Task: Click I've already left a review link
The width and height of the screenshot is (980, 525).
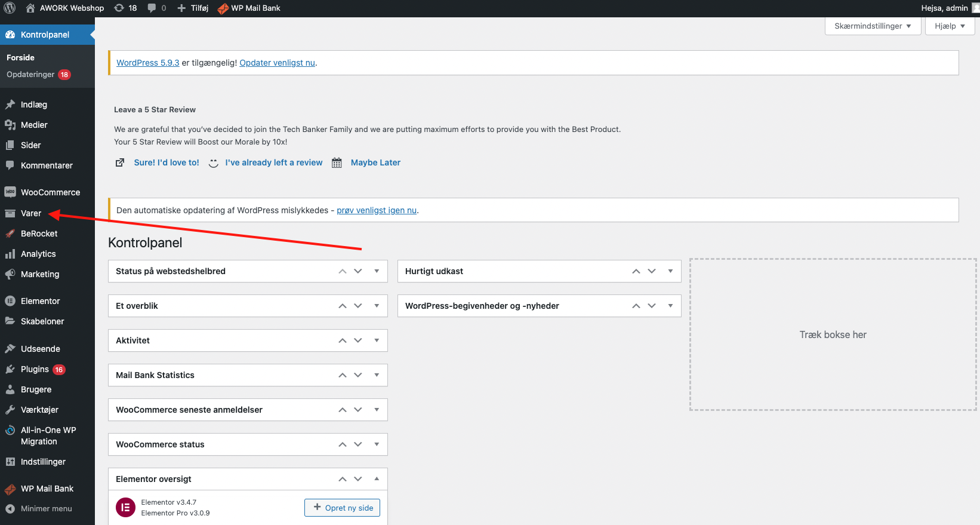Action: pyautogui.click(x=274, y=162)
